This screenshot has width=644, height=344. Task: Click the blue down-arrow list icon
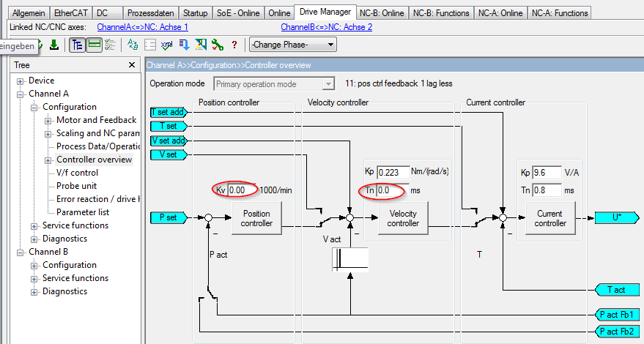point(184,45)
